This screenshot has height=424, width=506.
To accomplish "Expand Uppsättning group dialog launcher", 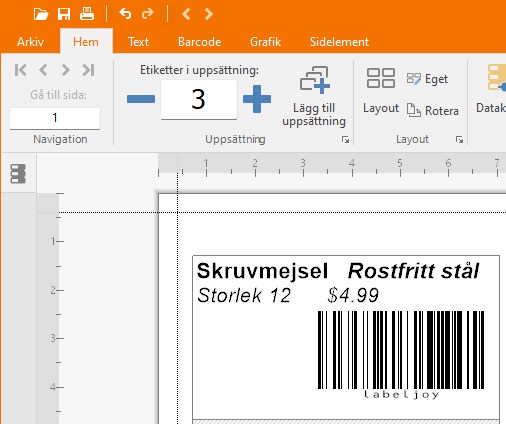I will point(345,140).
